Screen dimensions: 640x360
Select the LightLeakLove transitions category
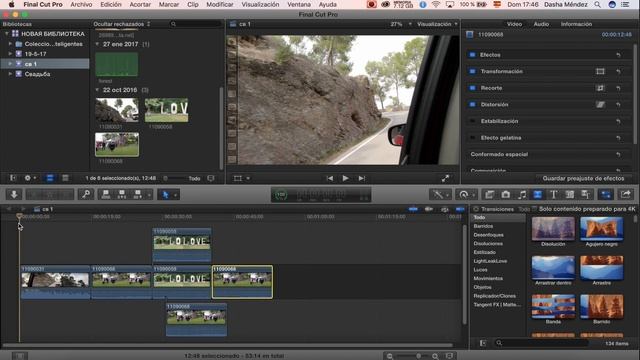[490, 261]
